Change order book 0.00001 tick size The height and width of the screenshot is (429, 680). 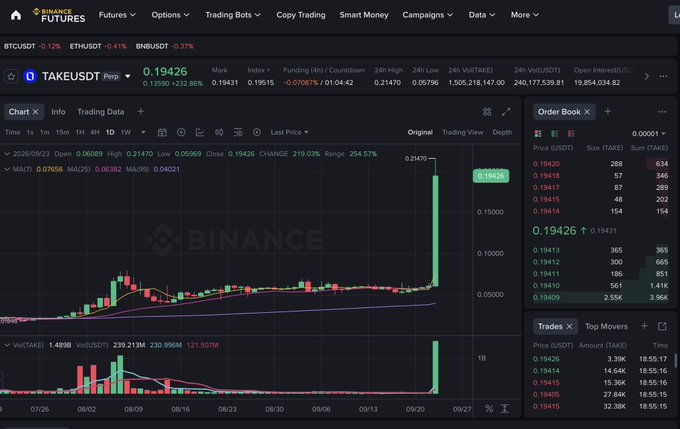pos(648,134)
